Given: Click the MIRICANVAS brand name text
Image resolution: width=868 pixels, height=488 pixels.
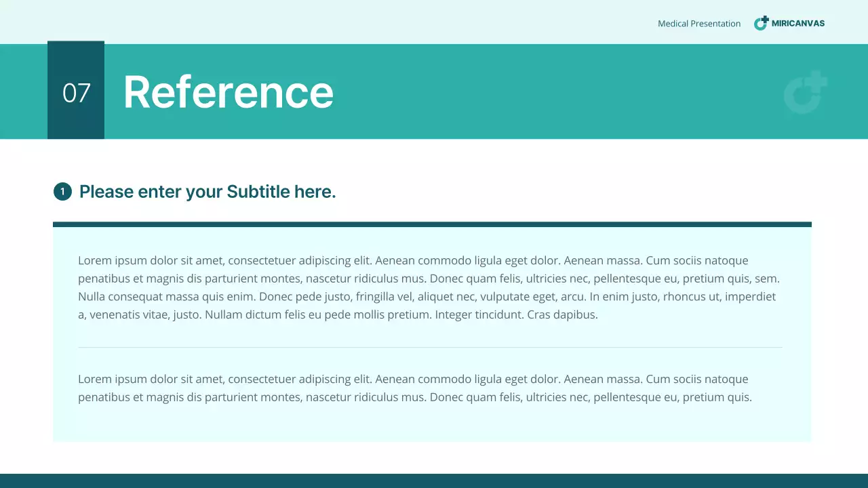Looking at the screenshot, I should 798,23.
